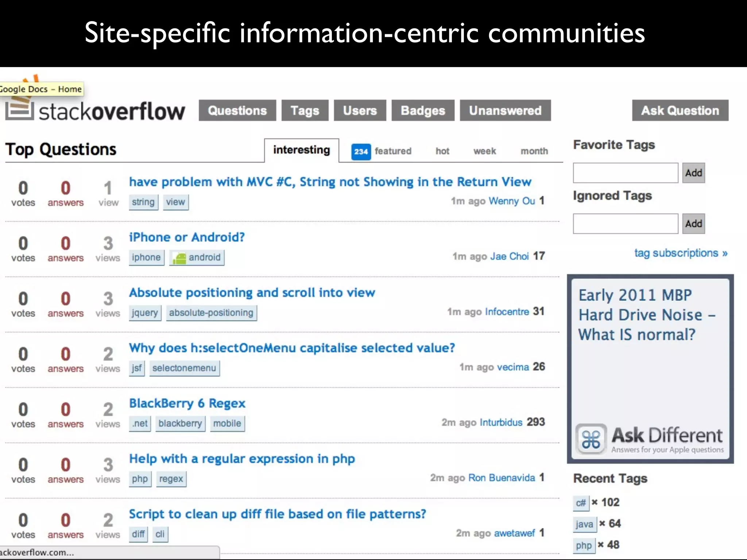Viewport: 747px width, 560px height.
Task: Open the MVC String not Showing question
Action: pyautogui.click(x=330, y=182)
